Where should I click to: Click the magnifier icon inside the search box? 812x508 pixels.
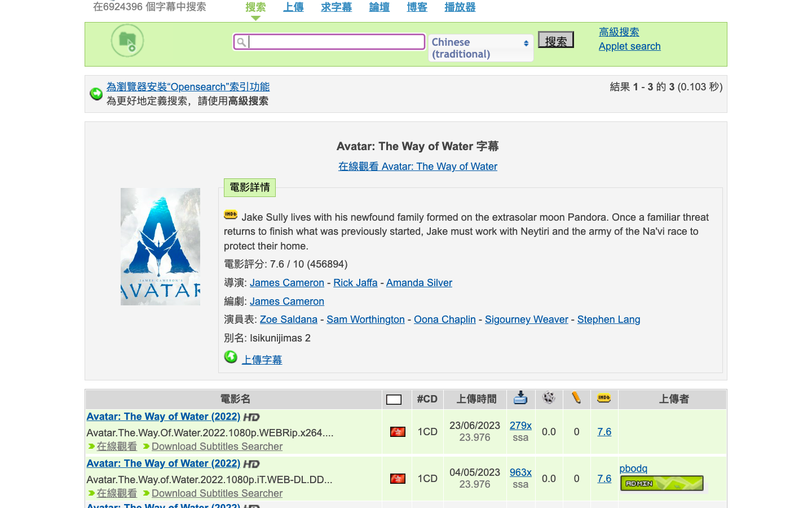pos(242,42)
